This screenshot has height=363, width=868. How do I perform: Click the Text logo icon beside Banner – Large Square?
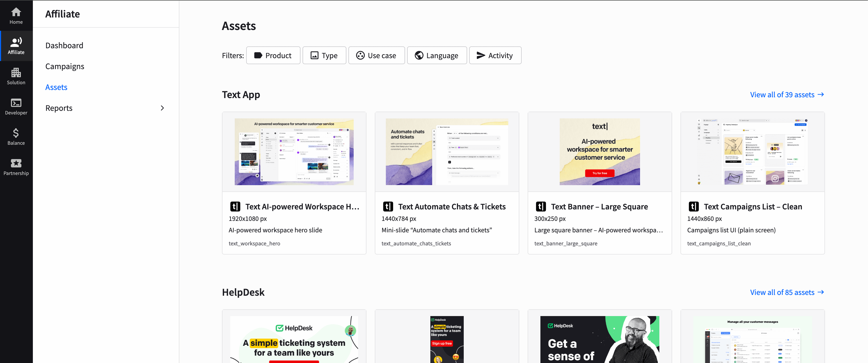(541, 206)
